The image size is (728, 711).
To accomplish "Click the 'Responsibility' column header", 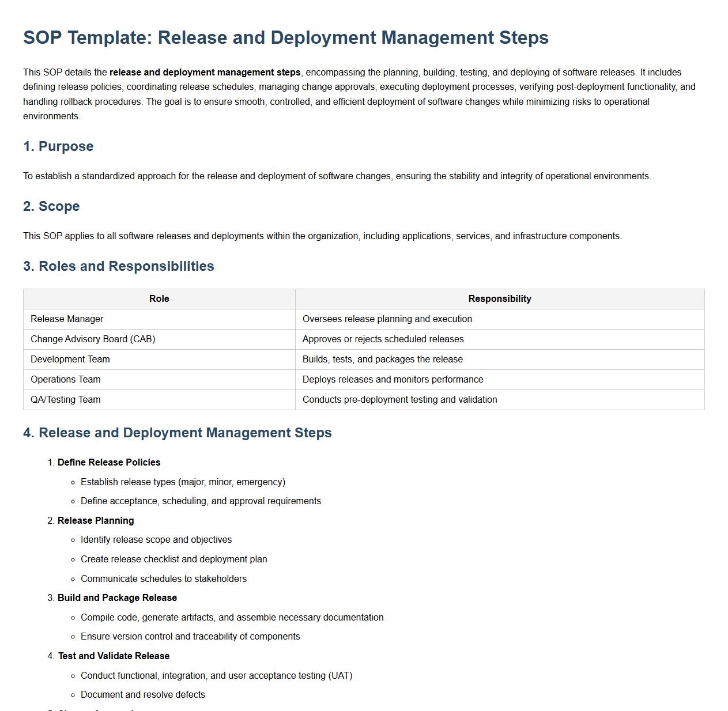I will pyautogui.click(x=499, y=299).
